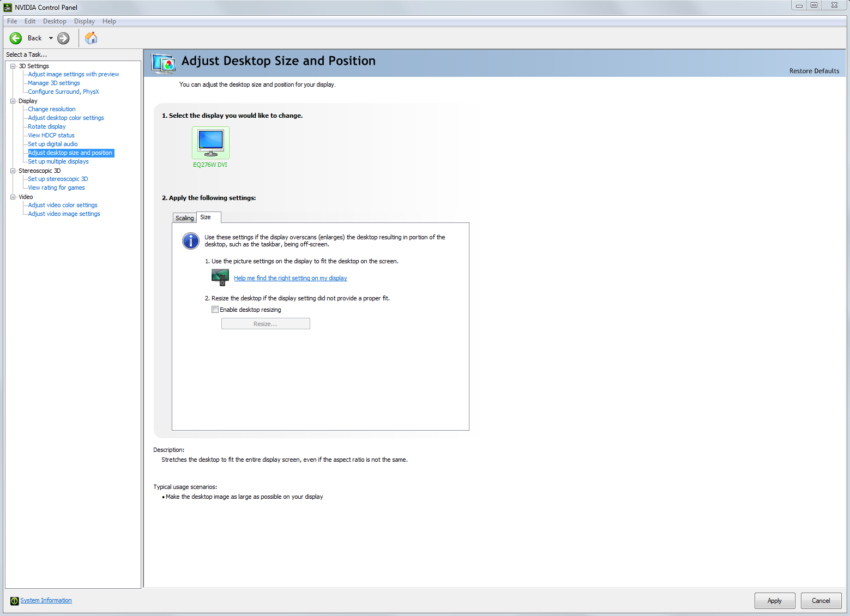Image resolution: width=850 pixels, height=616 pixels.
Task: Maximize the NVIDIA Control Panel window
Action: click(814, 5)
